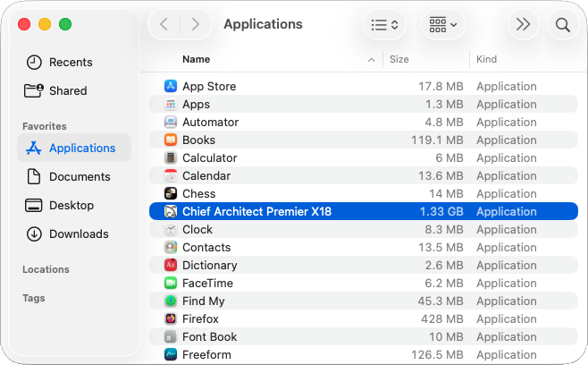Select the App Store name text
The height and width of the screenshot is (365, 588).
[x=209, y=87]
